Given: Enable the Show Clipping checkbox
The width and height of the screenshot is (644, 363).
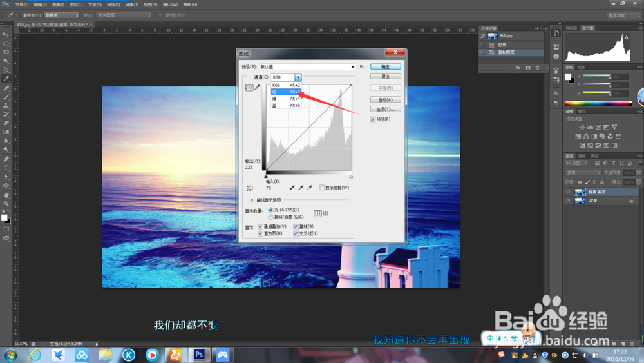Looking at the screenshot, I should [321, 188].
